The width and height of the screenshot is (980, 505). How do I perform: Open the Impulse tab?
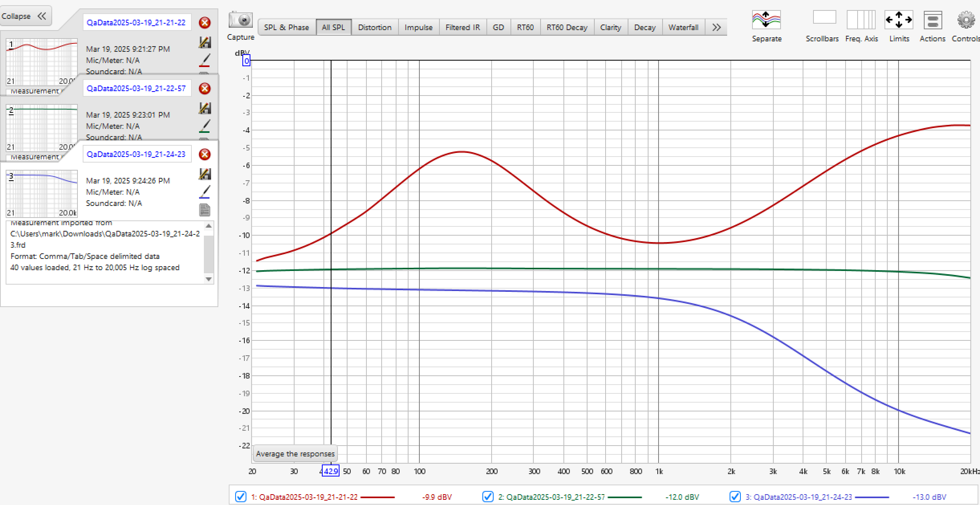pos(419,27)
